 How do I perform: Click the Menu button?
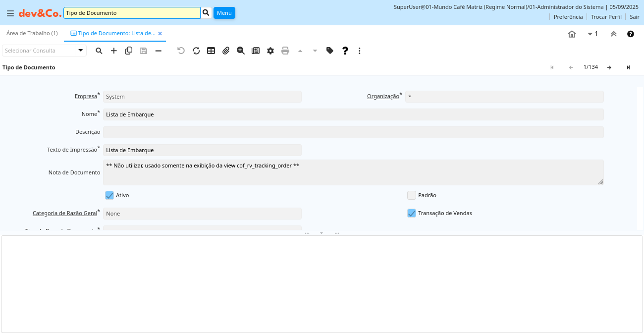pyautogui.click(x=224, y=13)
